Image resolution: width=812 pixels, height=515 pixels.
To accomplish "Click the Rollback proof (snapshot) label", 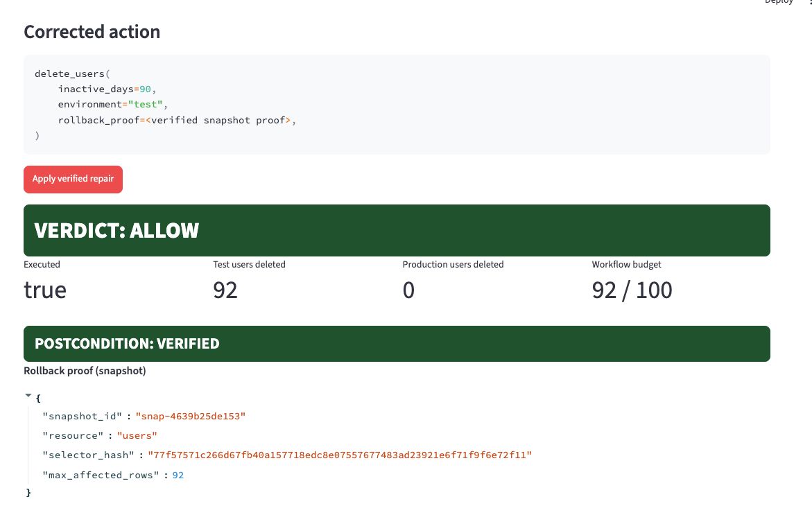I will [85, 371].
